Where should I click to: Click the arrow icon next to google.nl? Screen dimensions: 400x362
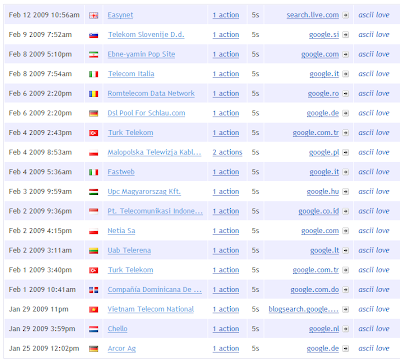click(x=346, y=329)
